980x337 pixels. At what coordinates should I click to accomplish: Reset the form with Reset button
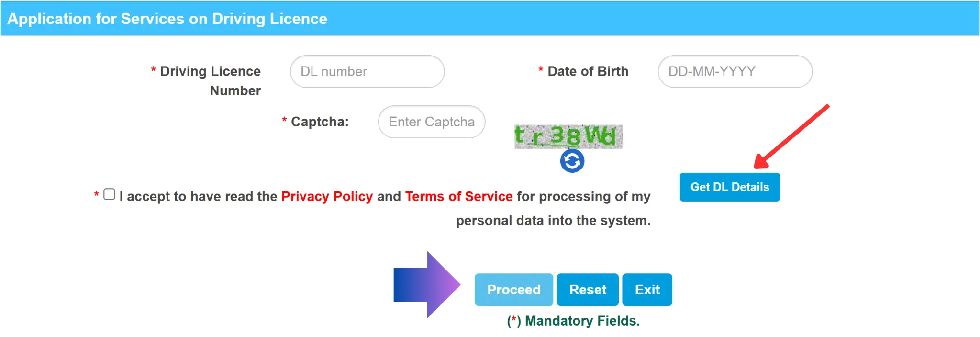588,290
